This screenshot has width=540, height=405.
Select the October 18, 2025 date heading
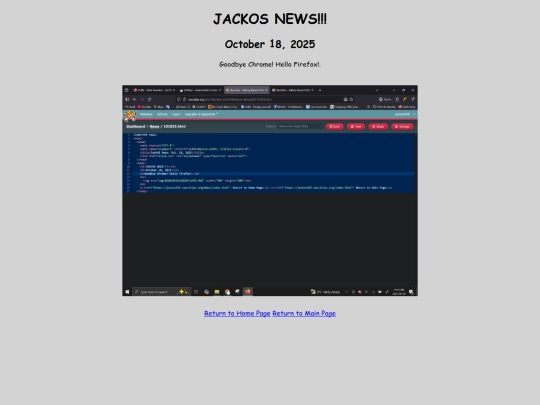tap(270, 44)
